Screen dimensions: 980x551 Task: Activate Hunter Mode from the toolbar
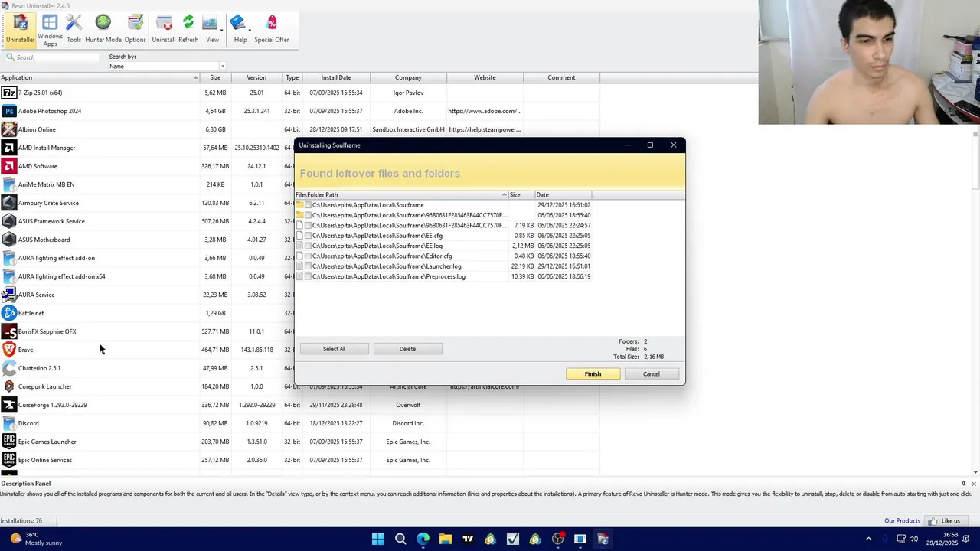(103, 29)
